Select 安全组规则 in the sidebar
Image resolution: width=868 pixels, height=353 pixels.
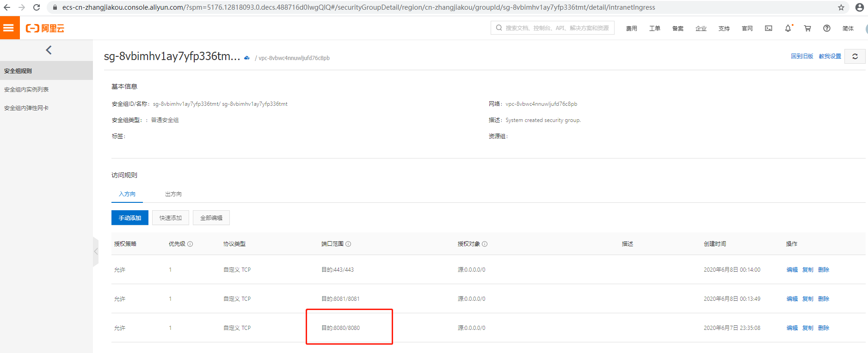point(46,71)
